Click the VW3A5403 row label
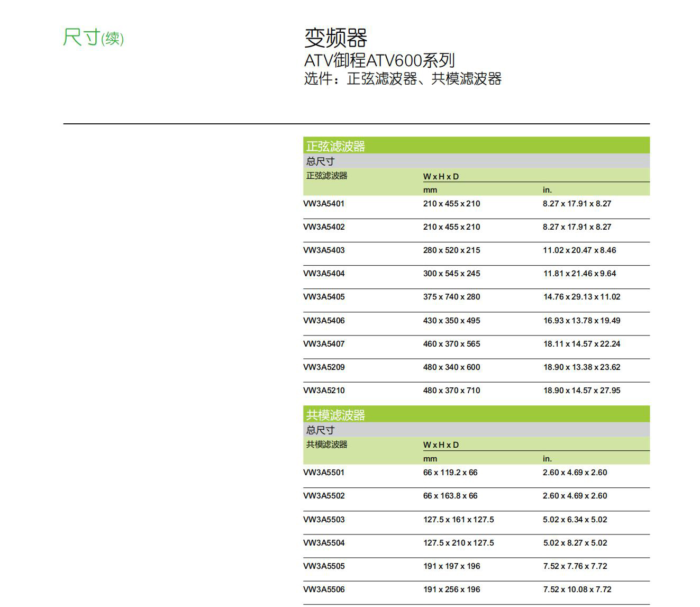Viewport: 700px width, 607px height. [x=324, y=250]
